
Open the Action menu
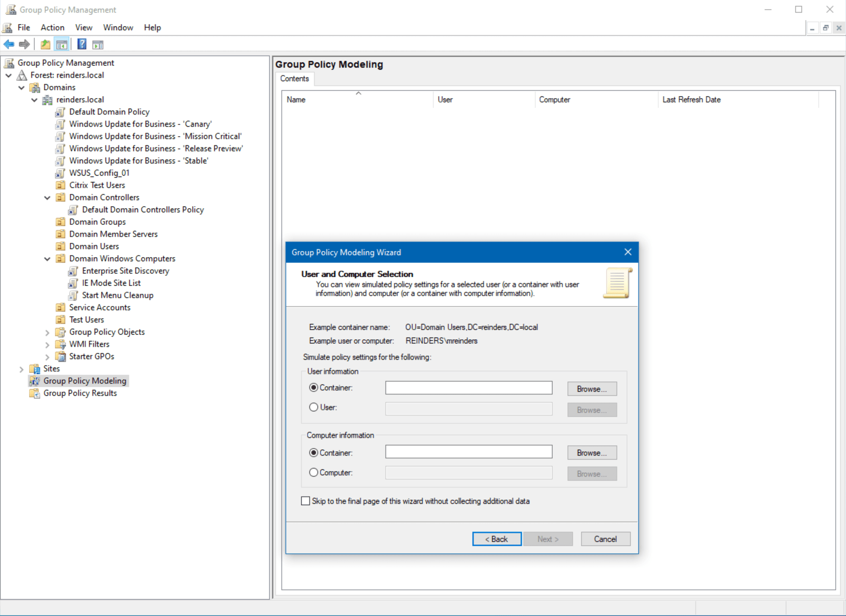[52, 27]
